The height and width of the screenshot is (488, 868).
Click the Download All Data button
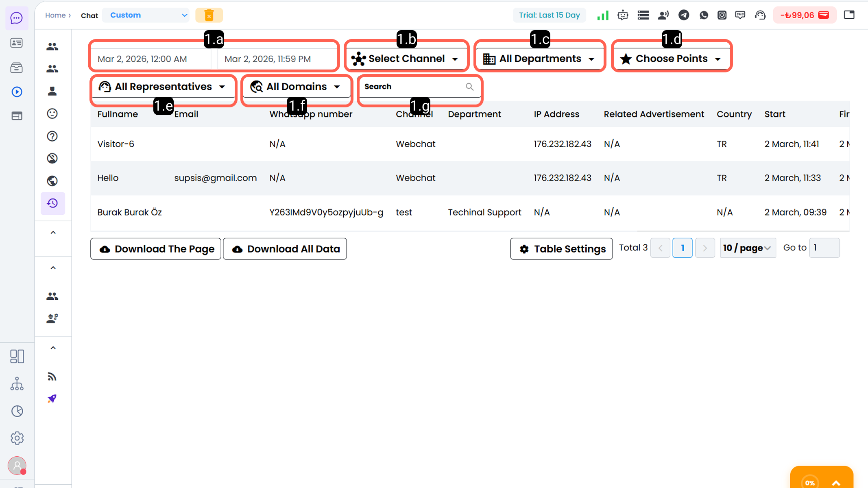285,249
